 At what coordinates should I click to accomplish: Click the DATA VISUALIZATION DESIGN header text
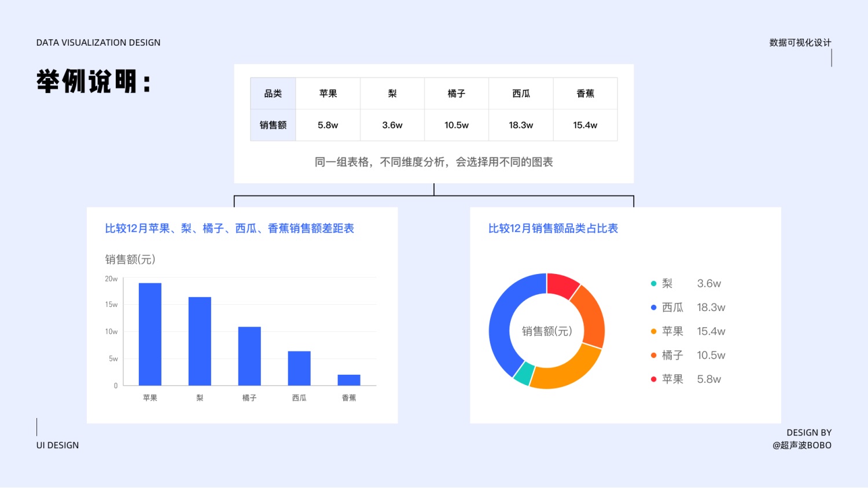point(98,43)
